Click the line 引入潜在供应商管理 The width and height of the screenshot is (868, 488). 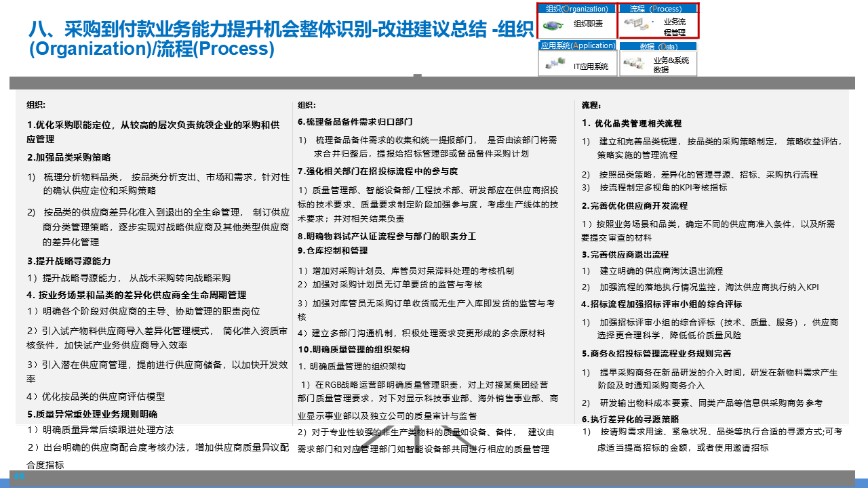[x=158, y=371]
